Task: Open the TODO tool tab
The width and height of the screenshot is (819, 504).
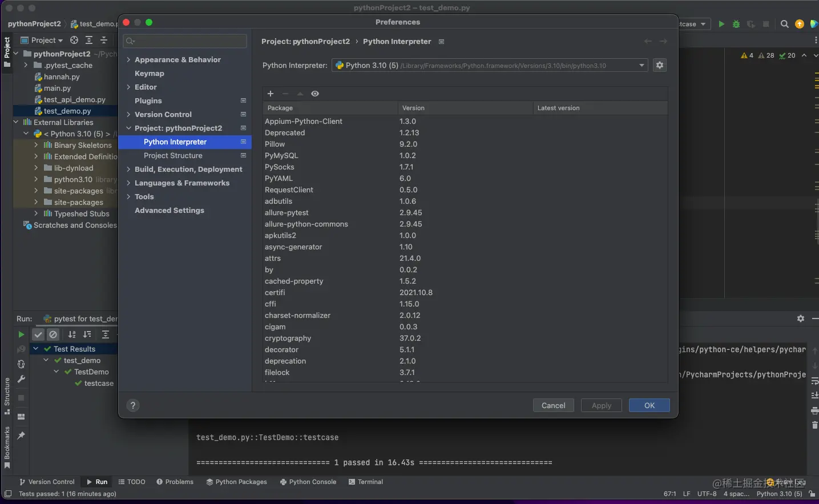Action: click(x=132, y=482)
